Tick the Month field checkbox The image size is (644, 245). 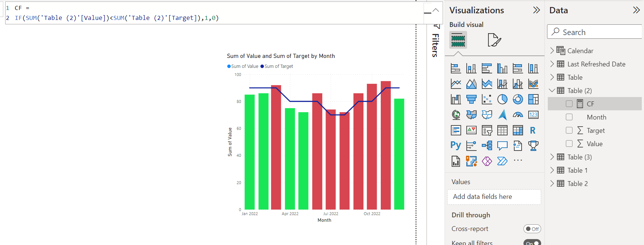click(569, 117)
